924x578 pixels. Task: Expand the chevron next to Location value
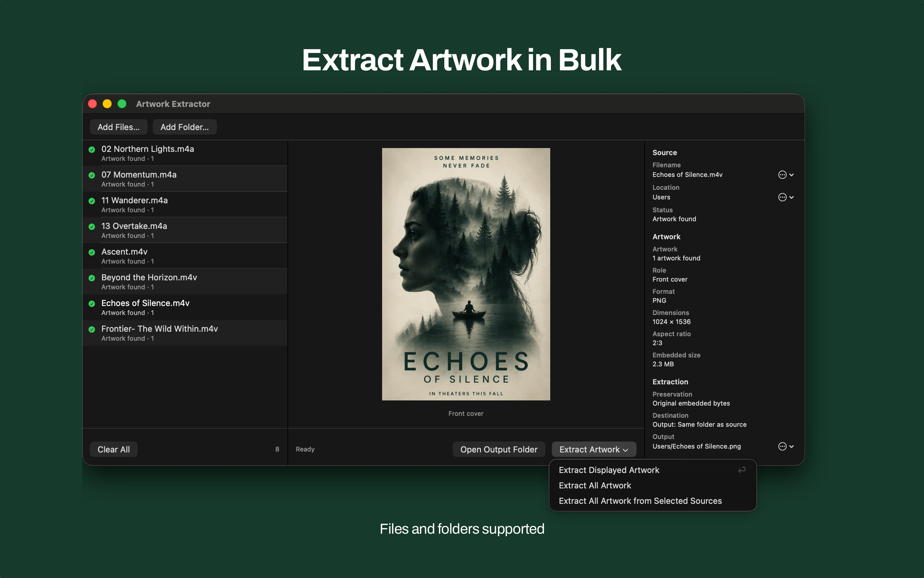pyautogui.click(x=791, y=197)
